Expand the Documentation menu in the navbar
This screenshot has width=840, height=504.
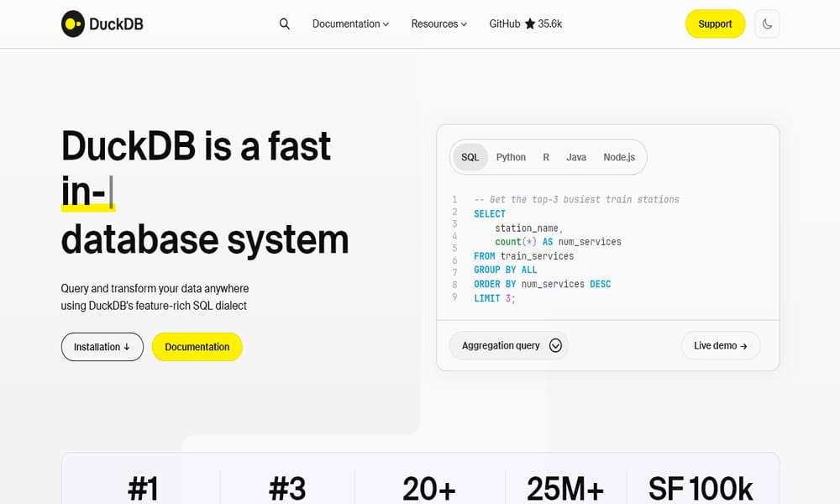[x=350, y=24]
